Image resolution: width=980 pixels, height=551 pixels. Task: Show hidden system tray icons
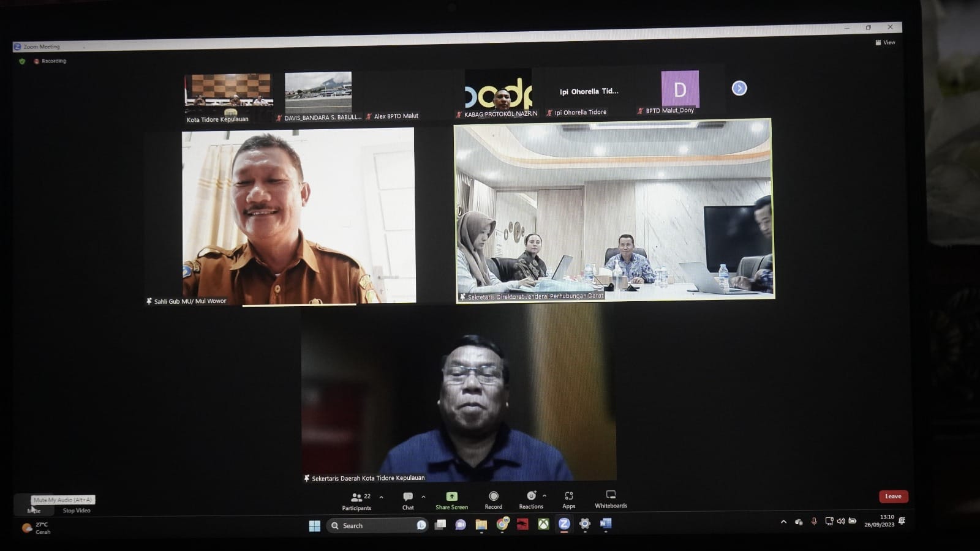click(x=783, y=522)
